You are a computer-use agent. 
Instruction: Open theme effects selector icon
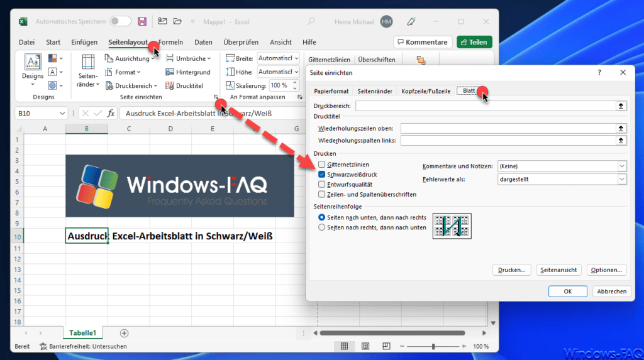(55, 85)
